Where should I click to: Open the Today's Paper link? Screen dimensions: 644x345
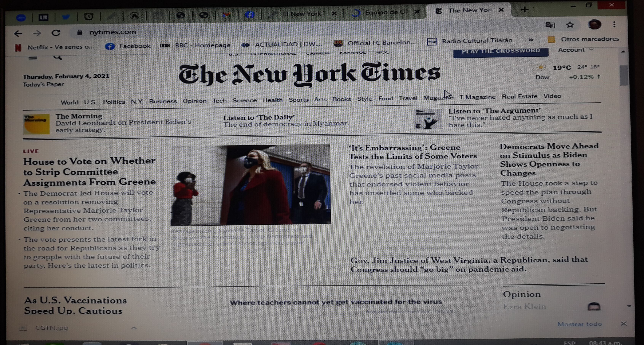tap(44, 84)
